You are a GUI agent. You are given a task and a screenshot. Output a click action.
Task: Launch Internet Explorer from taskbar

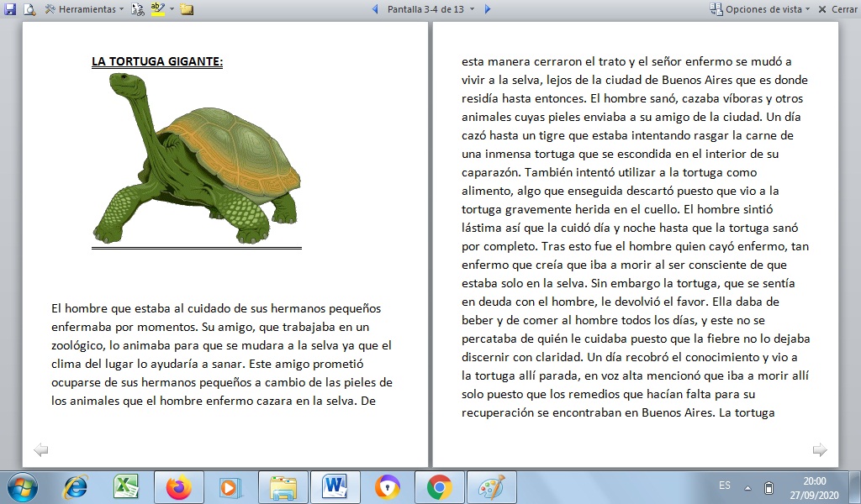point(75,487)
